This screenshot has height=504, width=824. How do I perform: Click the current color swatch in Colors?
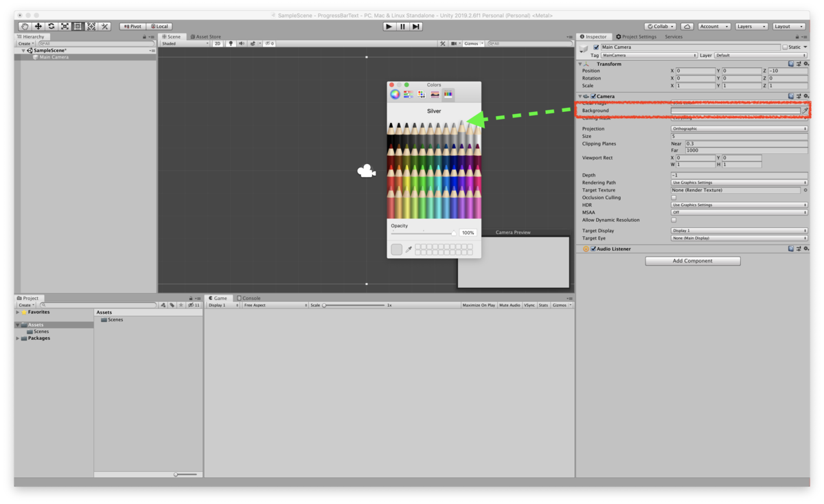[x=396, y=249]
